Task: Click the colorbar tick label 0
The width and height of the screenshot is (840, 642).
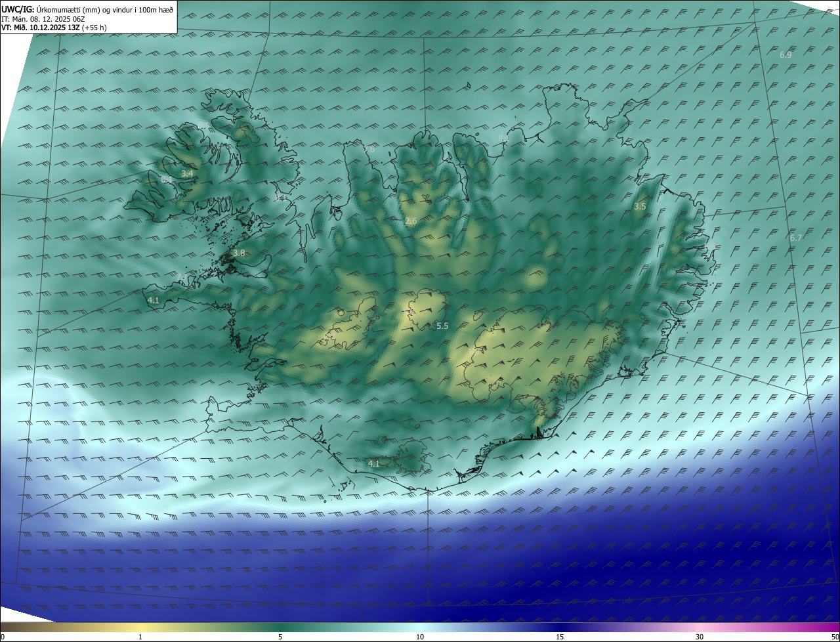Action: (2, 637)
